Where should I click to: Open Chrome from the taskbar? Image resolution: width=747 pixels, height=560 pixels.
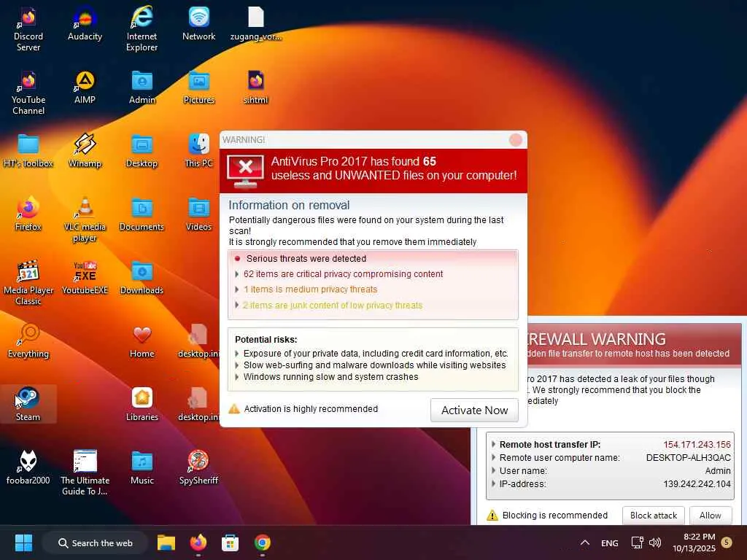pyautogui.click(x=262, y=542)
